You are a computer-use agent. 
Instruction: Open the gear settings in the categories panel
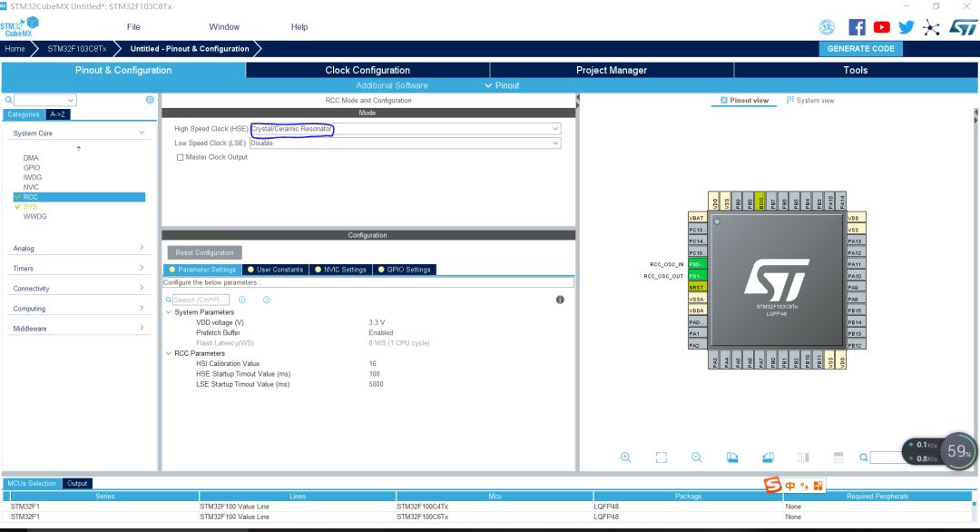(x=150, y=100)
